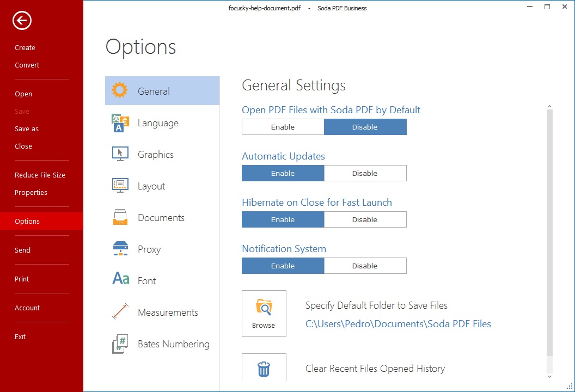Screen dimensions: 575x392
Task: Open the Proxy settings icon
Action: [120, 249]
